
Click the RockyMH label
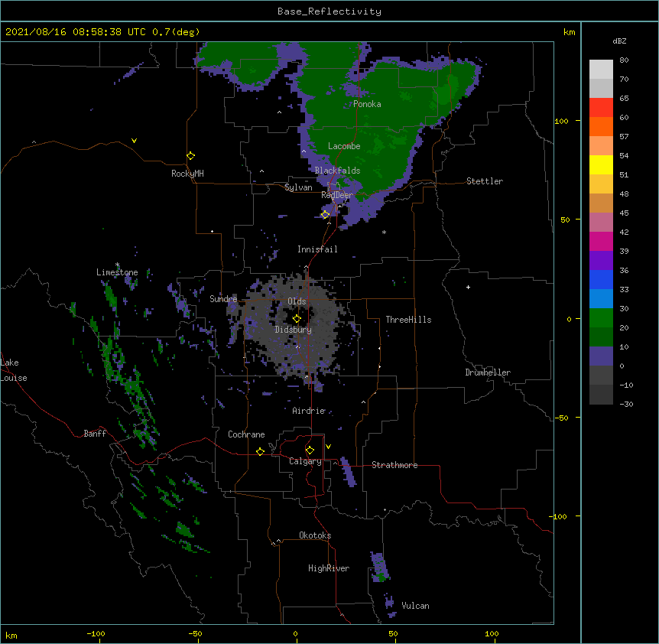click(x=187, y=174)
